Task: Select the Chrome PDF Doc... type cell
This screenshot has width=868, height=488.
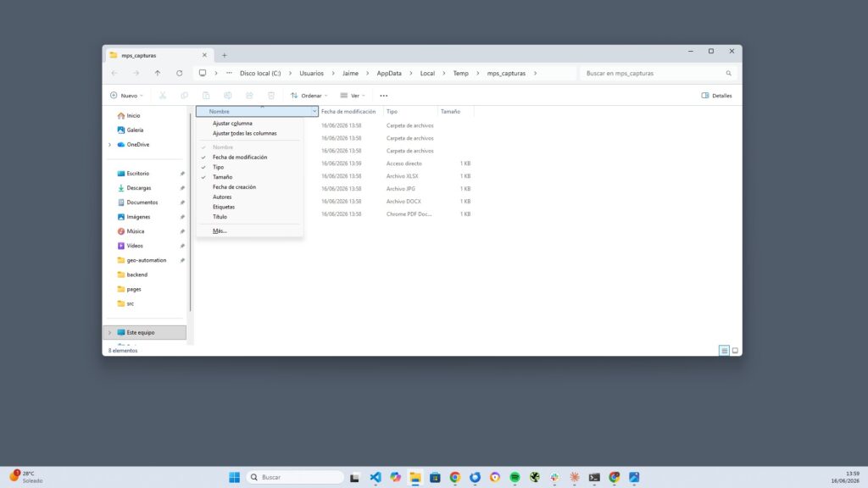Action: [x=409, y=214]
